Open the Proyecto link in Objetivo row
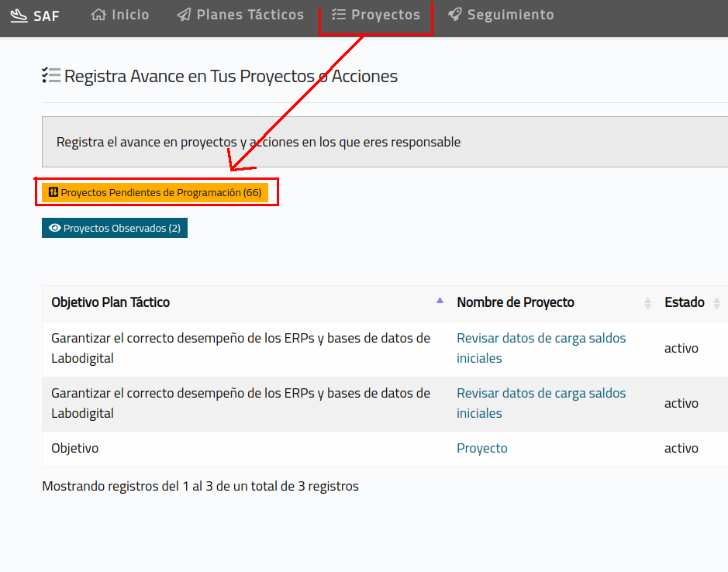Screen dimensions: 728x572 click(482, 448)
